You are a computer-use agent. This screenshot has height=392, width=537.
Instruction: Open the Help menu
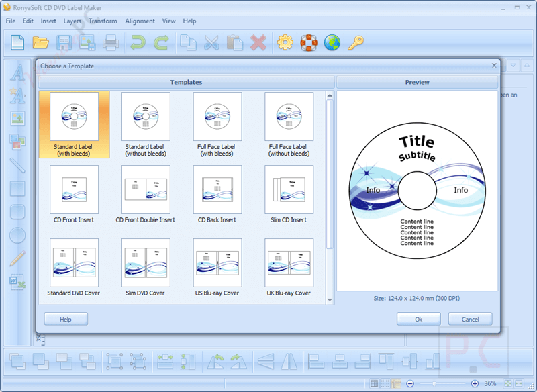click(x=189, y=21)
